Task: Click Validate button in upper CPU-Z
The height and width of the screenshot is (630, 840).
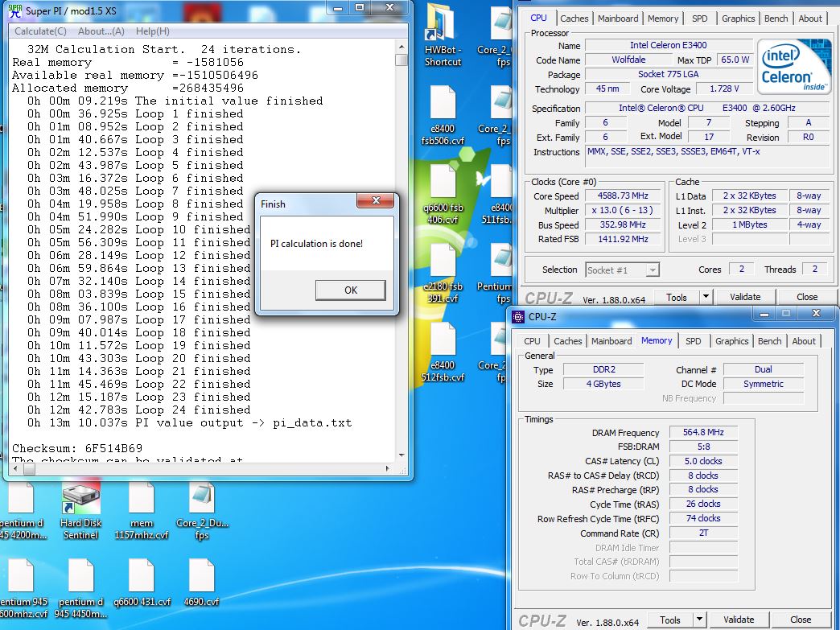Action: click(744, 296)
